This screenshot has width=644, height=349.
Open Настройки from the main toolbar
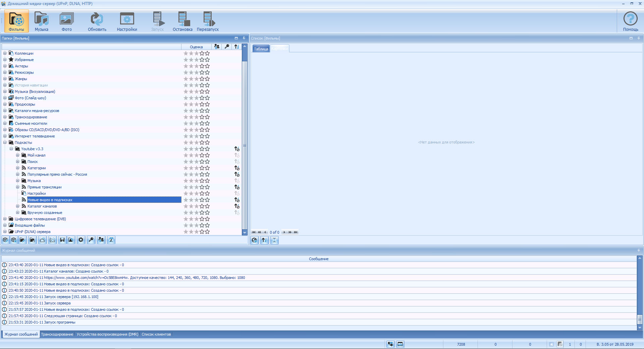pos(127,21)
